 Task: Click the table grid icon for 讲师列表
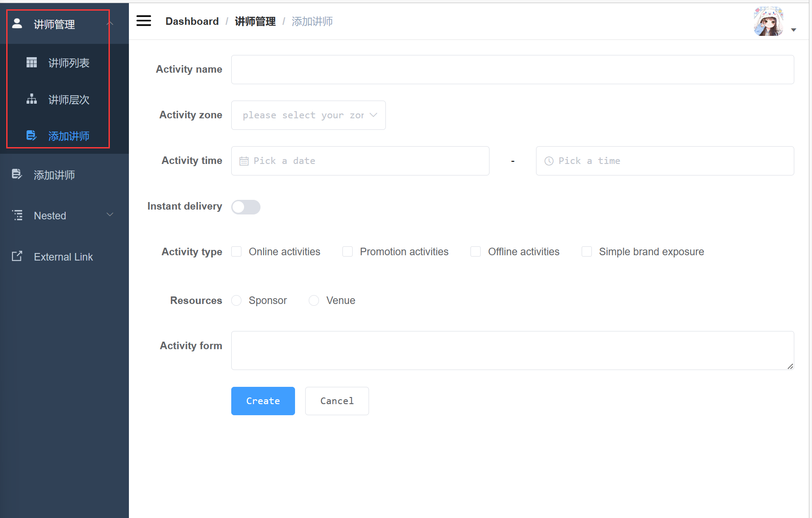point(31,63)
